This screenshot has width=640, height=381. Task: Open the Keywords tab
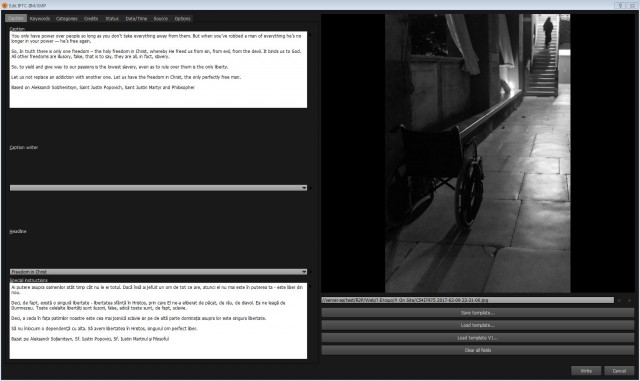click(40, 18)
